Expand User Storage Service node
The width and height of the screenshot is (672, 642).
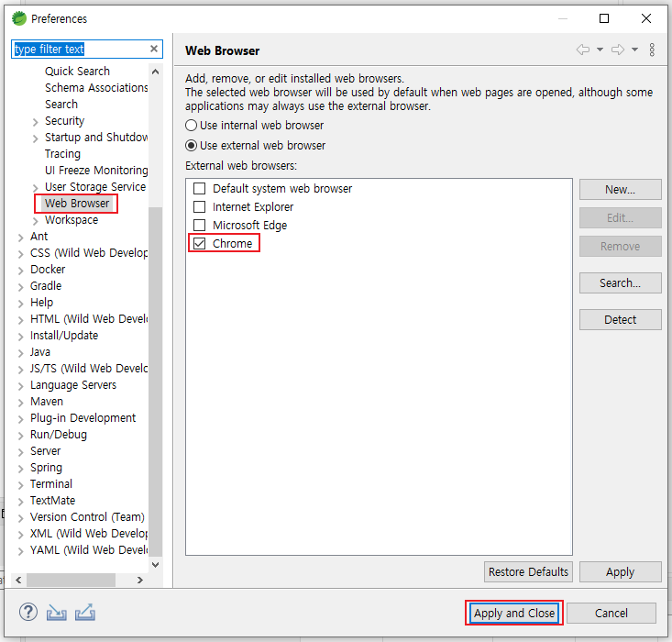click(36, 188)
